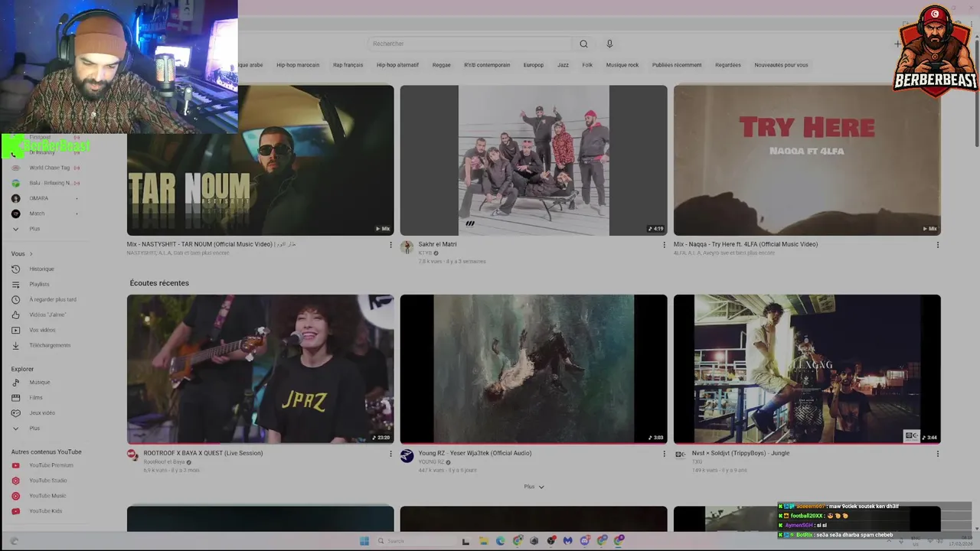Open options menu for Yeser Wja3tek video
The width and height of the screenshot is (980, 551).
(x=664, y=454)
